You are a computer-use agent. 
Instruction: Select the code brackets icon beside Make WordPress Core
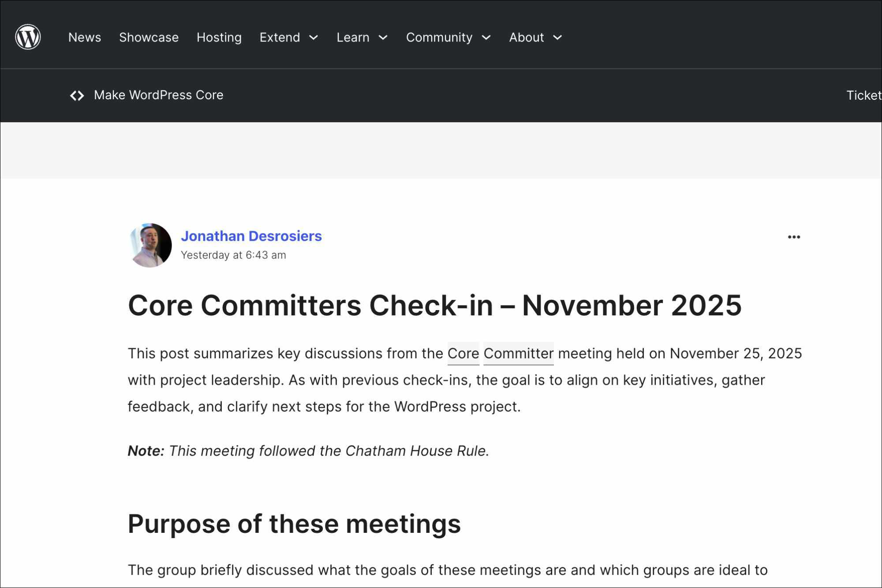tap(78, 95)
